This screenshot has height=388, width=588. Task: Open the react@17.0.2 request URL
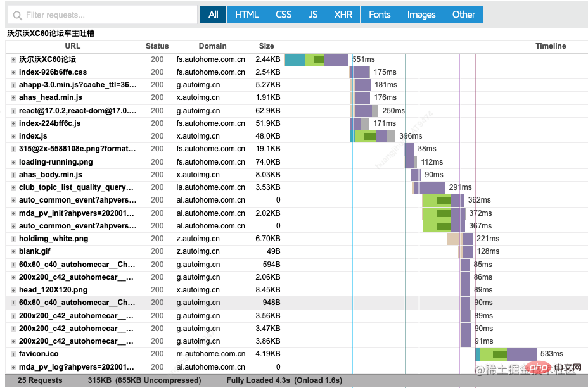78,111
